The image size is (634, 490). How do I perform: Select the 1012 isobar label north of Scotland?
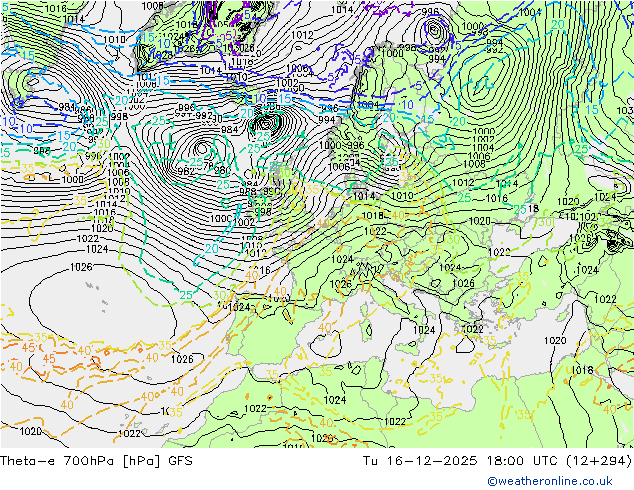[302, 35]
